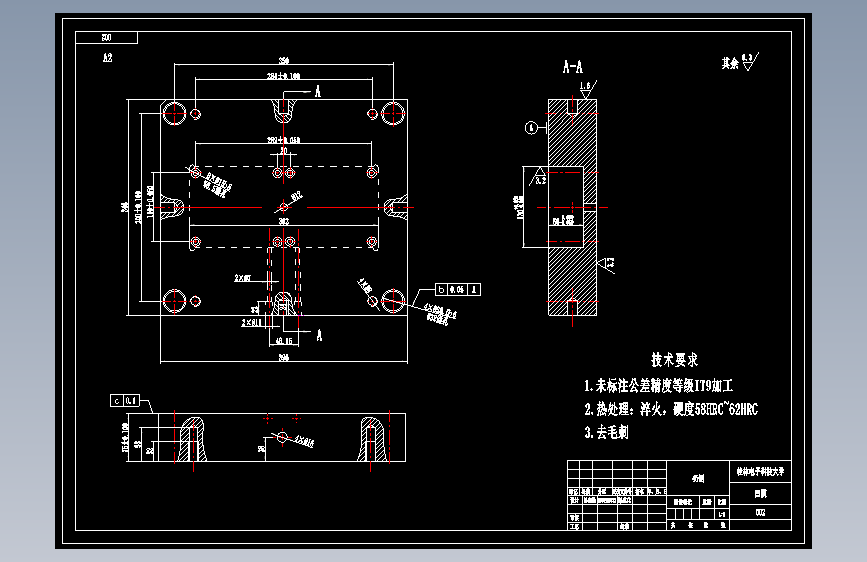867x562 pixels.
Task: Click note '1.未标注公差精度等级IT9加工'
Action: (x=658, y=386)
